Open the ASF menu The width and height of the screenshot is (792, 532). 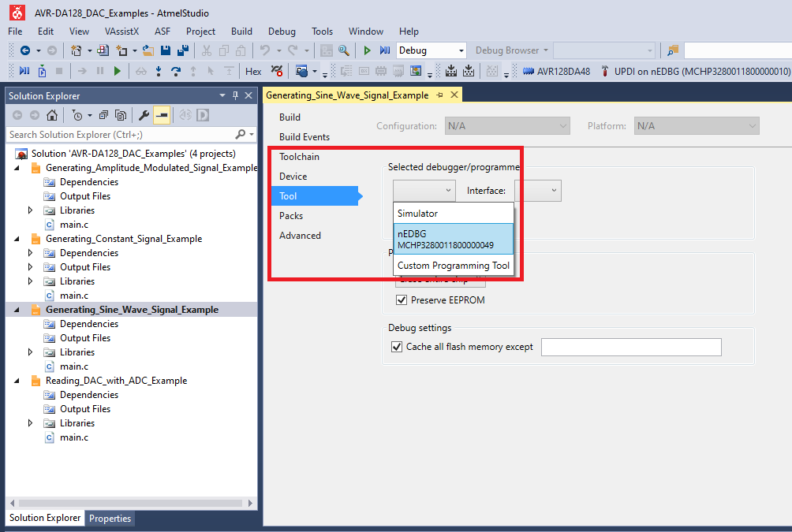pyautogui.click(x=163, y=32)
